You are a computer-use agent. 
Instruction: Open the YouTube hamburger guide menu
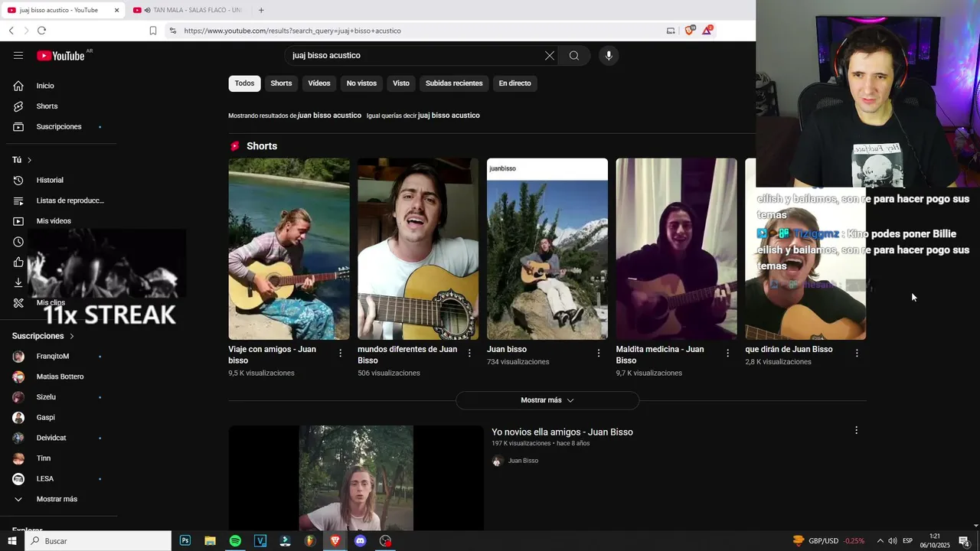click(18, 55)
